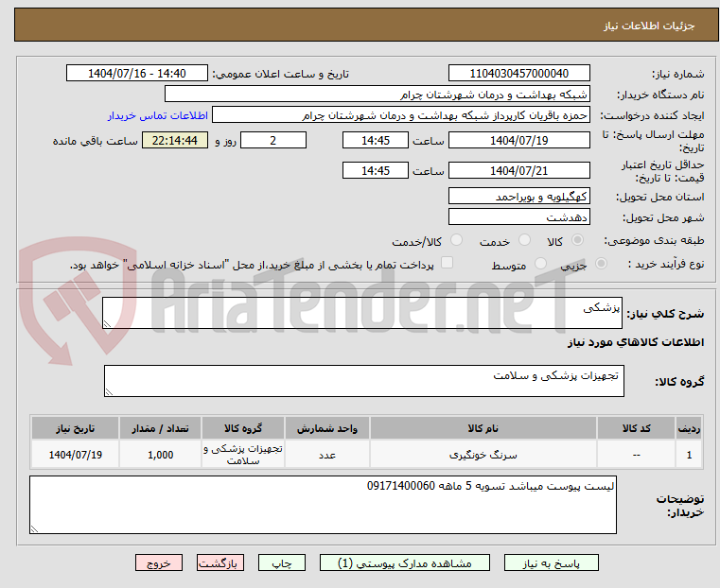Click the شماره نیاز number field
The height and width of the screenshot is (588, 720).
pyautogui.click(x=518, y=73)
